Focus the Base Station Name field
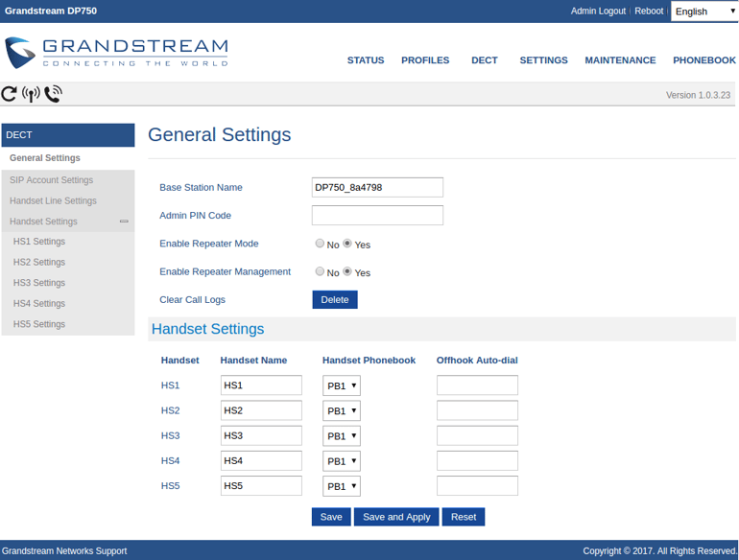The width and height of the screenshot is (739, 560). [x=377, y=187]
